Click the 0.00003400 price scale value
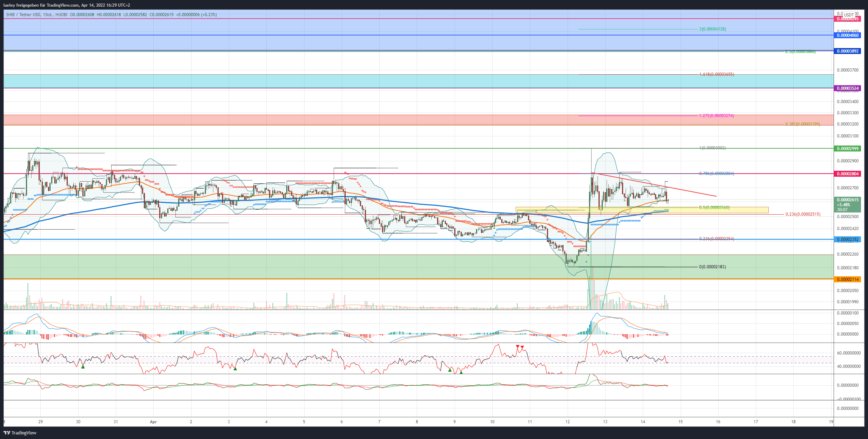Viewport: 868px width, 439px height. click(x=848, y=102)
